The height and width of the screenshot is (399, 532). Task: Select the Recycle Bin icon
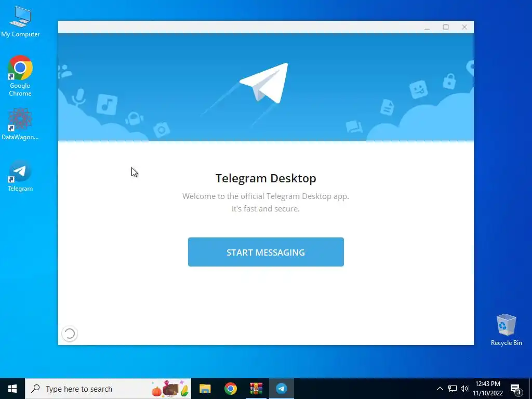506,330
